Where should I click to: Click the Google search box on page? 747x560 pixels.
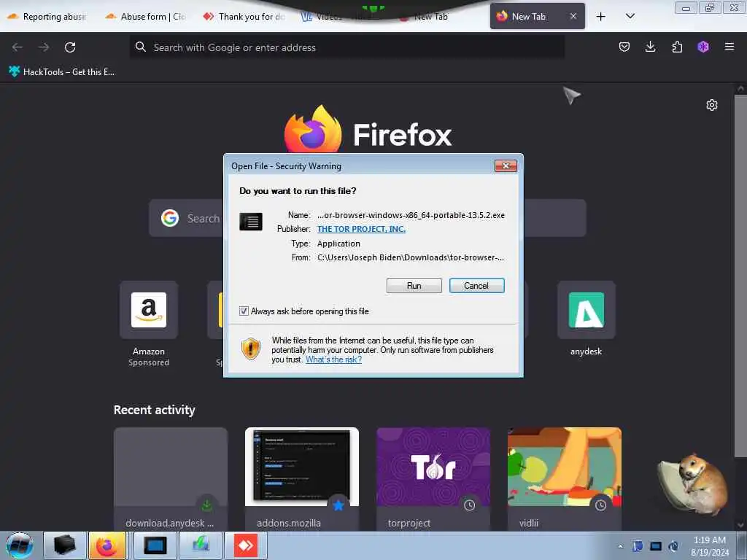tap(368, 218)
